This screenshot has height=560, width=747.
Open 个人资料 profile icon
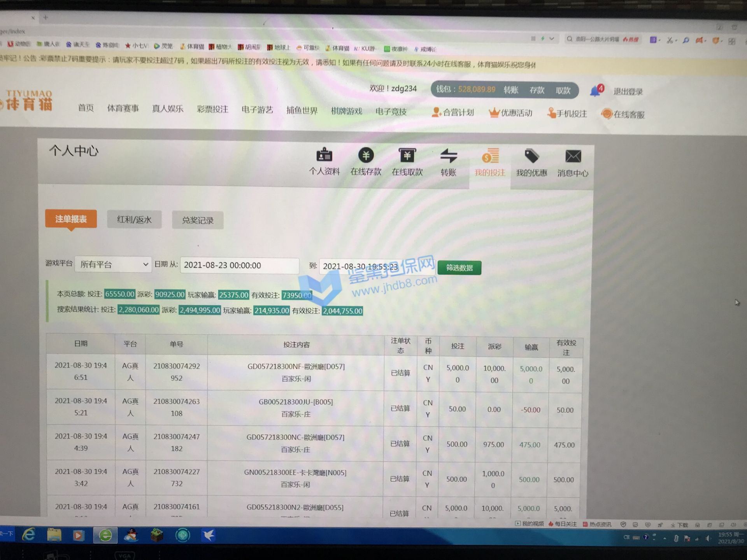(x=324, y=155)
